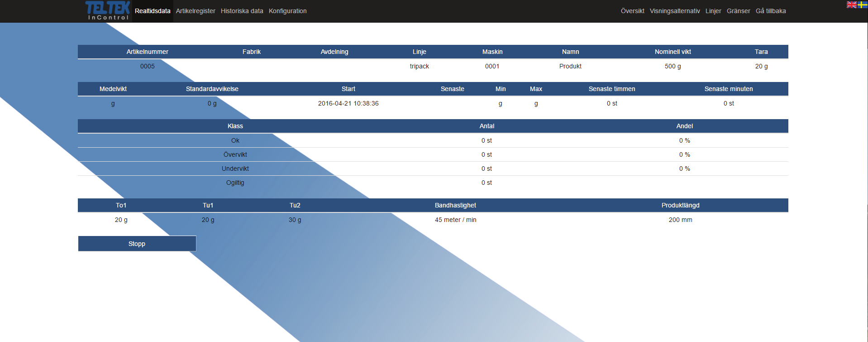This screenshot has width=868, height=342.
Task: Click the Bandhastighet header
Action: pos(455,205)
